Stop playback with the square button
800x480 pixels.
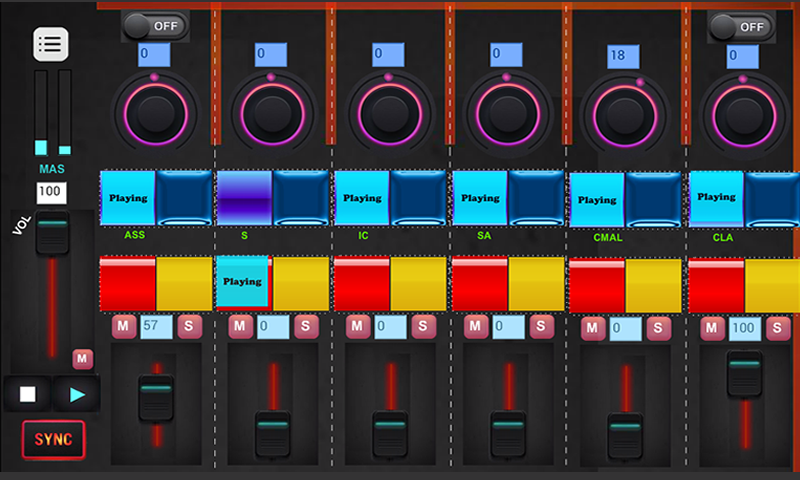click(28, 394)
